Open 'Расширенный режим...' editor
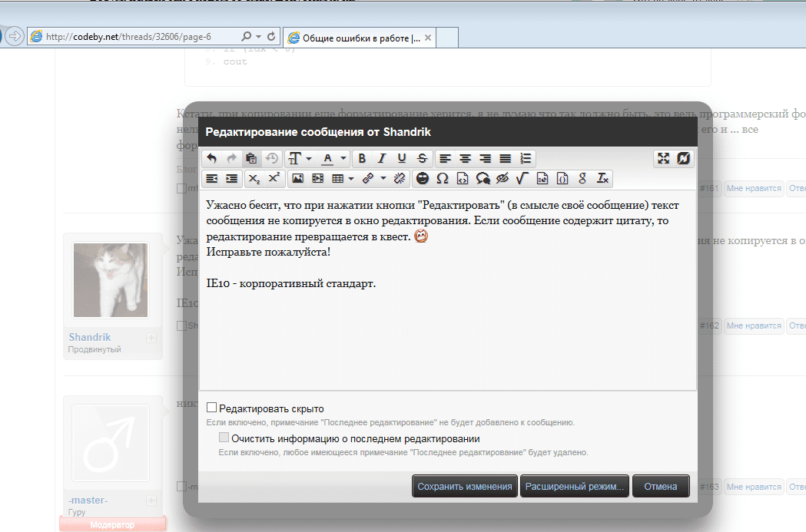Image resolution: width=806 pixels, height=532 pixels. coord(575,486)
